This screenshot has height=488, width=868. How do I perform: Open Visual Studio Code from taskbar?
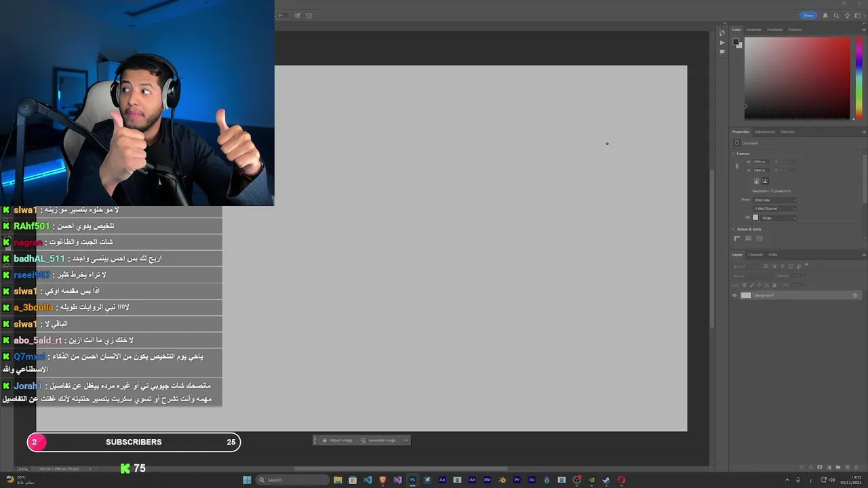click(368, 480)
